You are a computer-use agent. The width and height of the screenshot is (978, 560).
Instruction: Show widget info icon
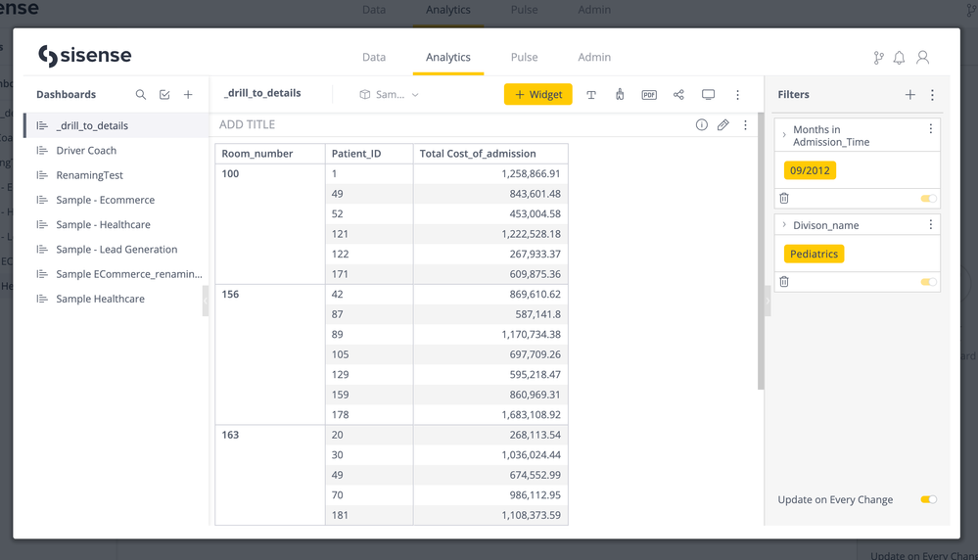coord(701,125)
